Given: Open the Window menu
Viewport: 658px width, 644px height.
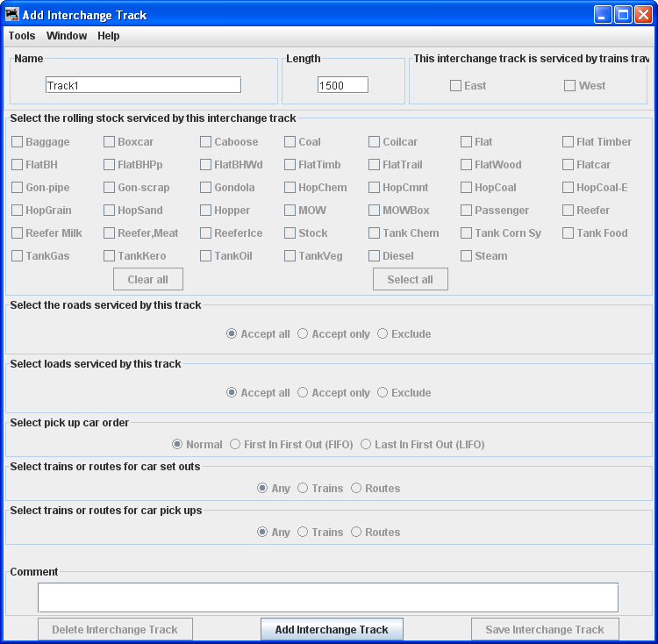Looking at the screenshot, I should coord(67,36).
